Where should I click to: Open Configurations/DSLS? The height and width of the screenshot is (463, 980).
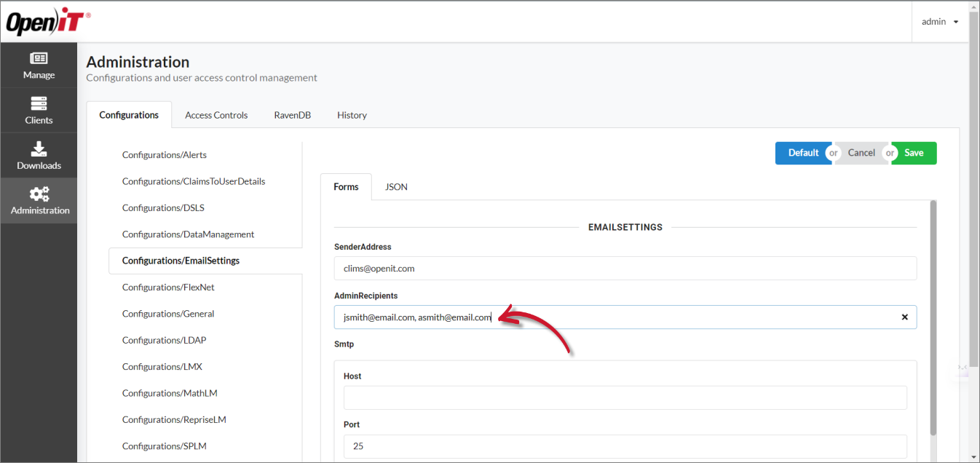coord(163,208)
